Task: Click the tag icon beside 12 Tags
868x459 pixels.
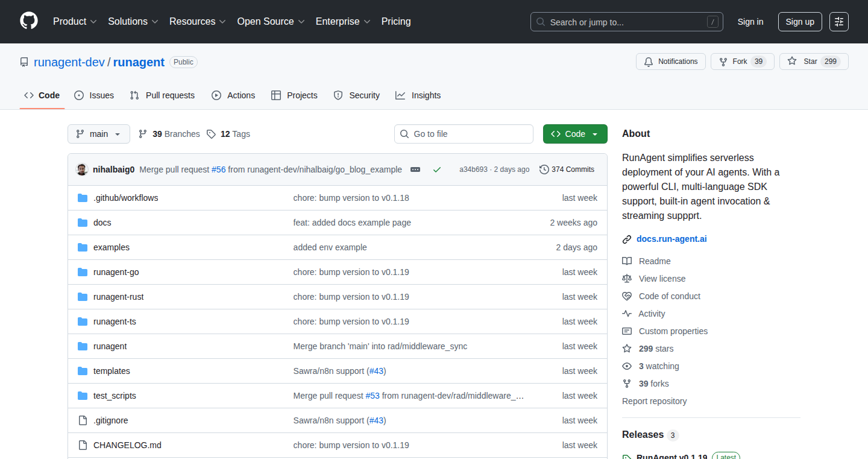Action: click(211, 134)
